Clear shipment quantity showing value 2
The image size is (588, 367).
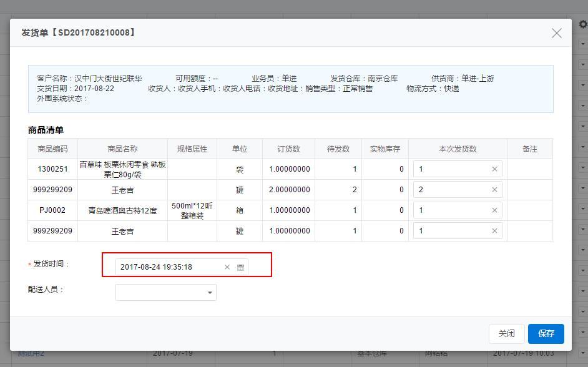[494, 190]
